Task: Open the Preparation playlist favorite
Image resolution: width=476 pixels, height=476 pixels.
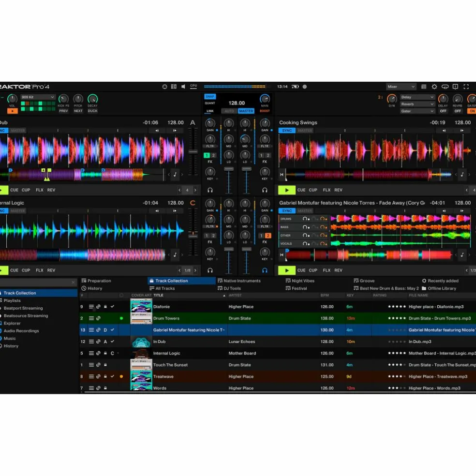Action: coord(96,281)
